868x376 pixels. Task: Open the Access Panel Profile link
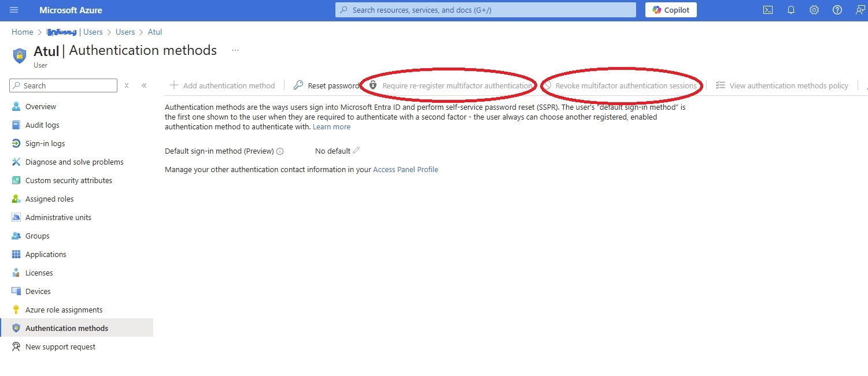pos(405,169)
